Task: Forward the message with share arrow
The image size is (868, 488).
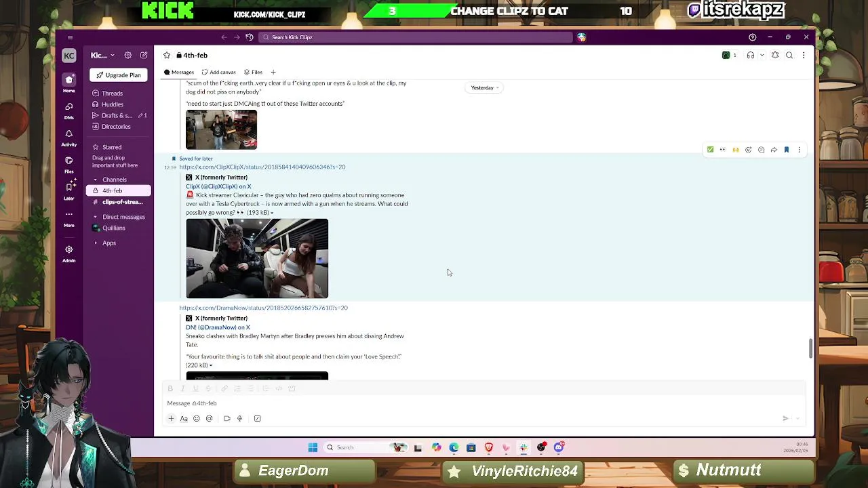Action: [774, 150]
